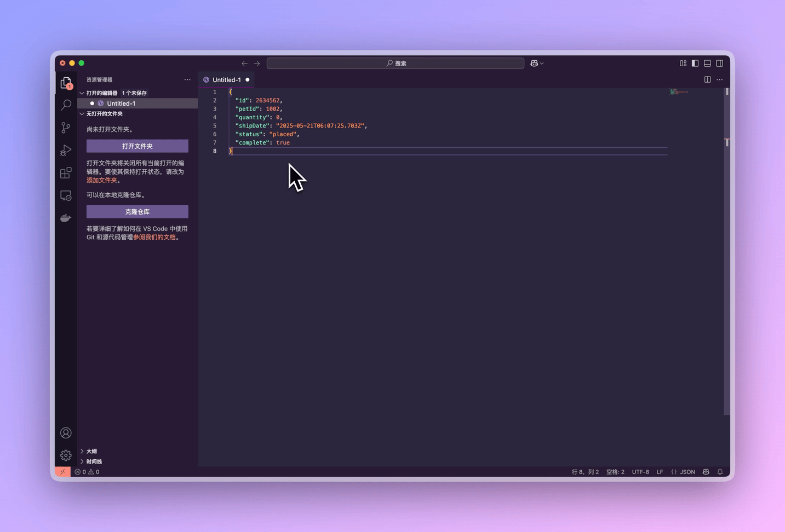Screen dimensions: 785x532
Task: Click the shipDate timestamp string
Action: [x=320, y=126]
